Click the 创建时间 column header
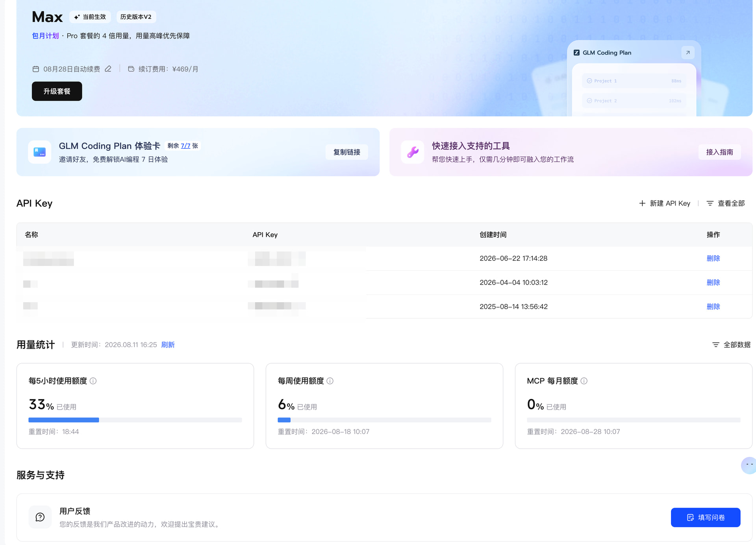 click(x=493, y=235)
